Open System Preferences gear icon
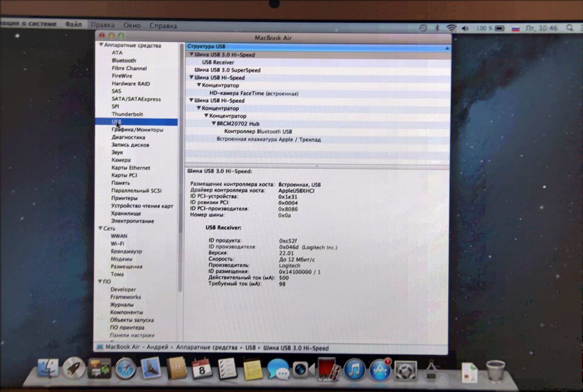The image size is (583, 392). (405, 370)
